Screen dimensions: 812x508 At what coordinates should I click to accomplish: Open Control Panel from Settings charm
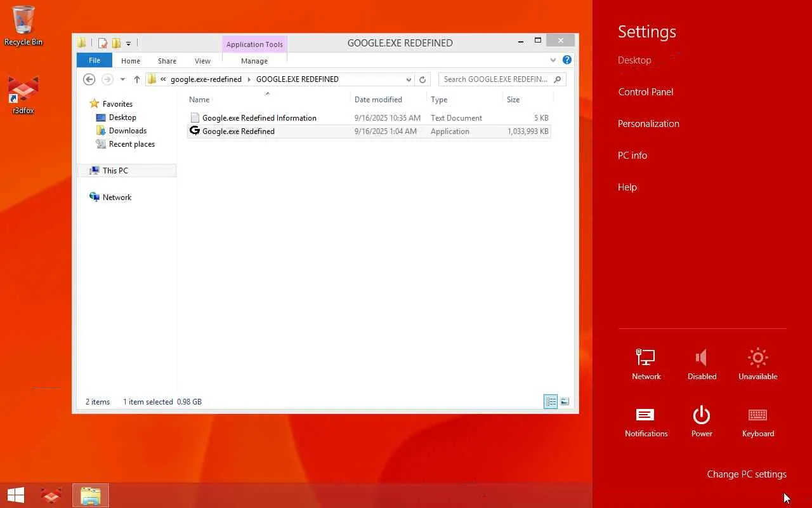pos(646,92)
